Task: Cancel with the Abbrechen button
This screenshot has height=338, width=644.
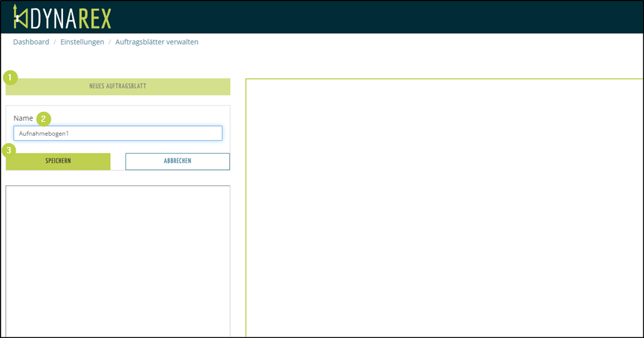Action: click(177, 161)
